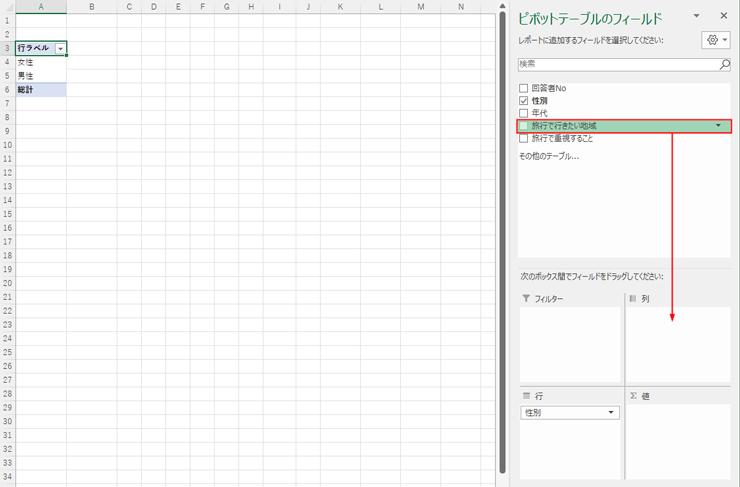Click in the field search box

click(617, 64)
